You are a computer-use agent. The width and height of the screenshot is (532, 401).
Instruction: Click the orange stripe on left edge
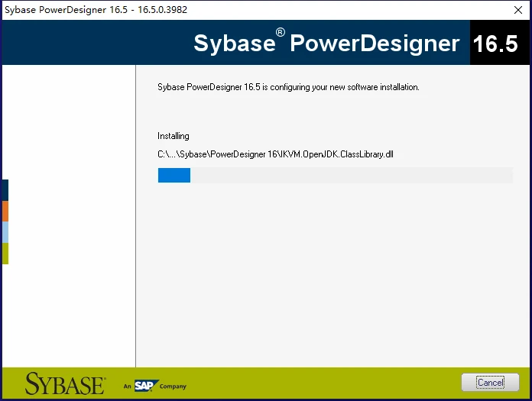[5, 211]
